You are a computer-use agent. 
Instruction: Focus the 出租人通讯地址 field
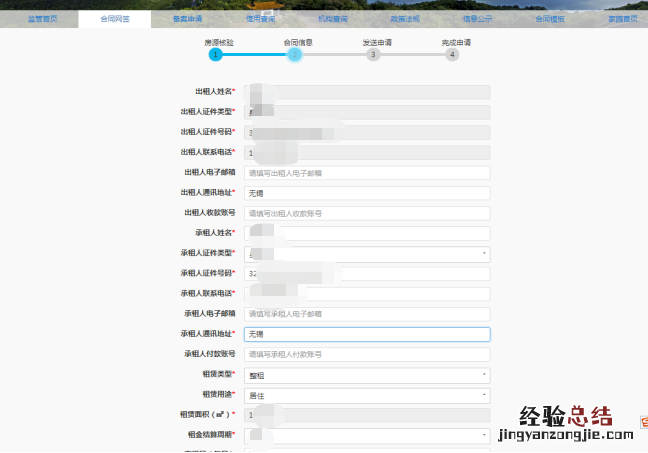coord(367,193)
